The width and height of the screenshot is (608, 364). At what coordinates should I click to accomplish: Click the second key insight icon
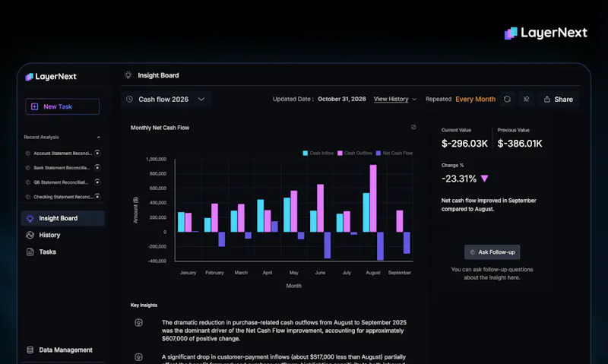pos(138,357)
